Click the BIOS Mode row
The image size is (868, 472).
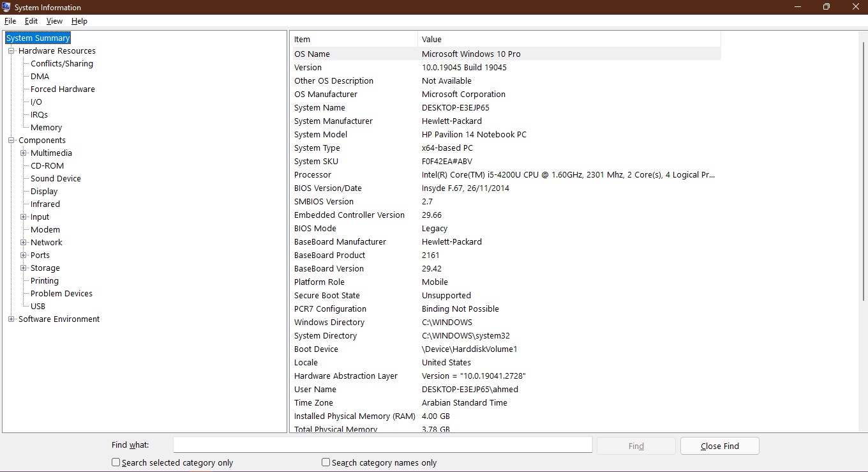[507, 229]
